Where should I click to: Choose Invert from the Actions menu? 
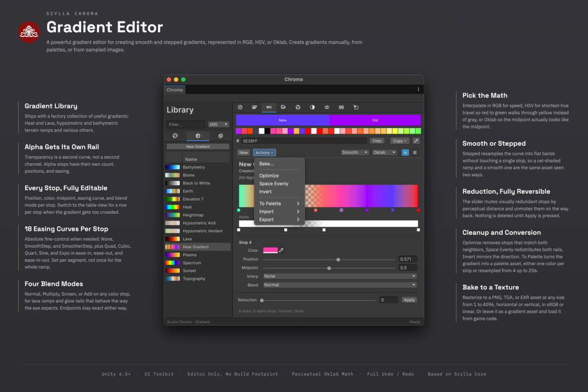(x=279, y=191)
